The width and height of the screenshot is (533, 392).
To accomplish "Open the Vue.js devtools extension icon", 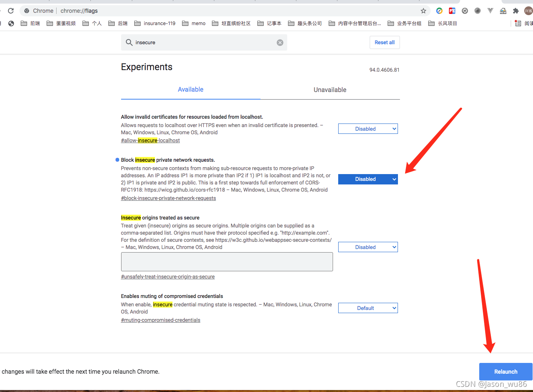I will coord(490,11).
